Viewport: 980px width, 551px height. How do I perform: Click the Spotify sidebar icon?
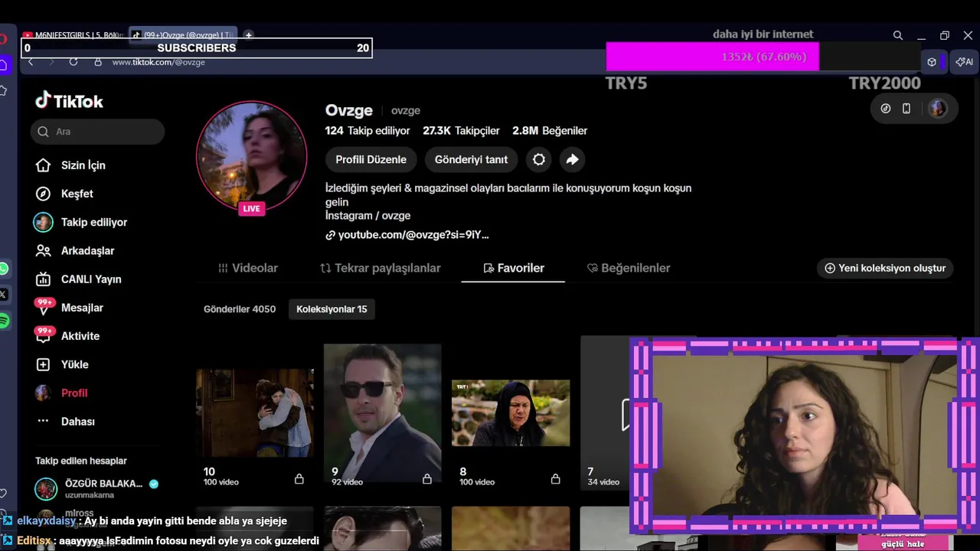coord(4,321)
